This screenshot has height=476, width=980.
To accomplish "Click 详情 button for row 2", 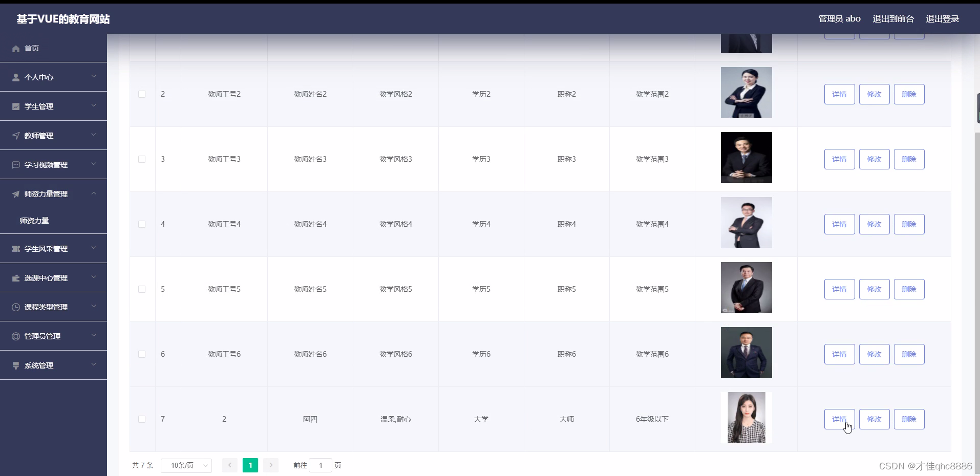I will click(x=840, y=94).
